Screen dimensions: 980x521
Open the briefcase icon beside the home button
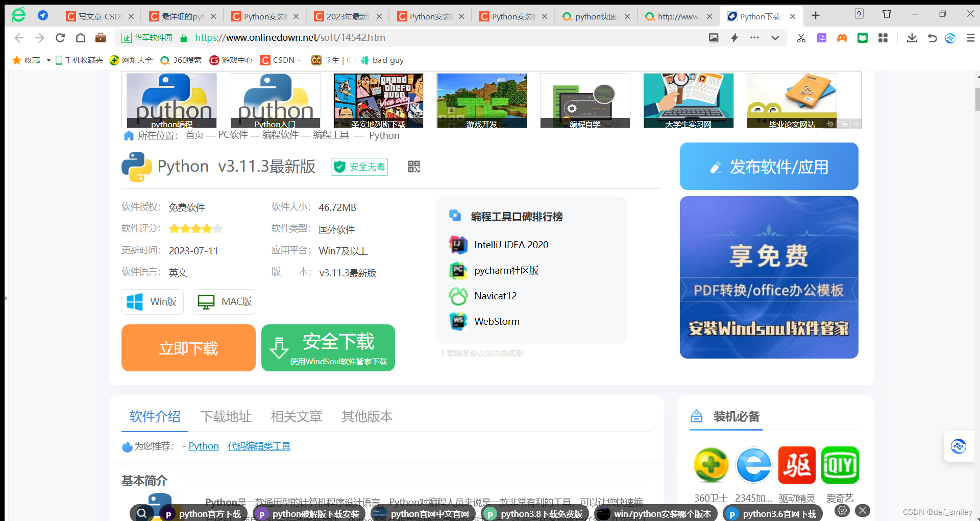pos(101,38)
